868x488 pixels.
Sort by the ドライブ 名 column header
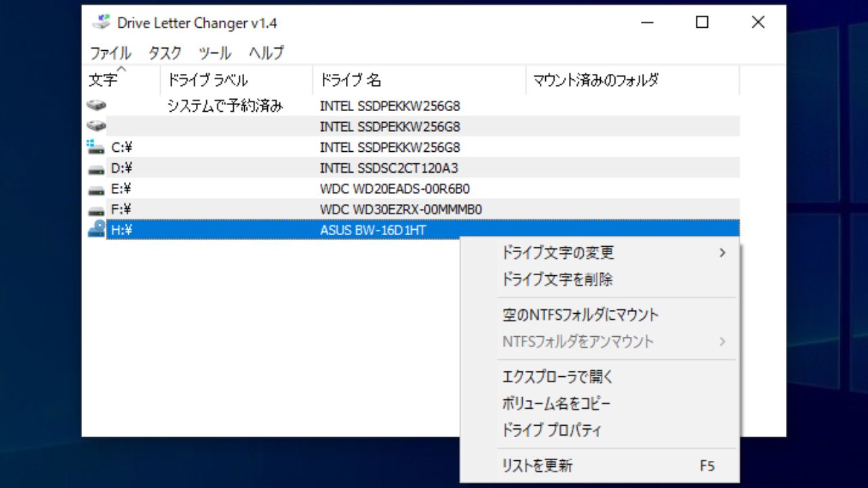(419, 80)
